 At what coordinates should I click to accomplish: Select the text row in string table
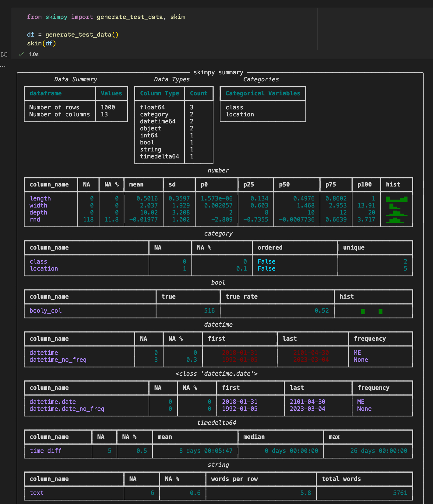37,493
